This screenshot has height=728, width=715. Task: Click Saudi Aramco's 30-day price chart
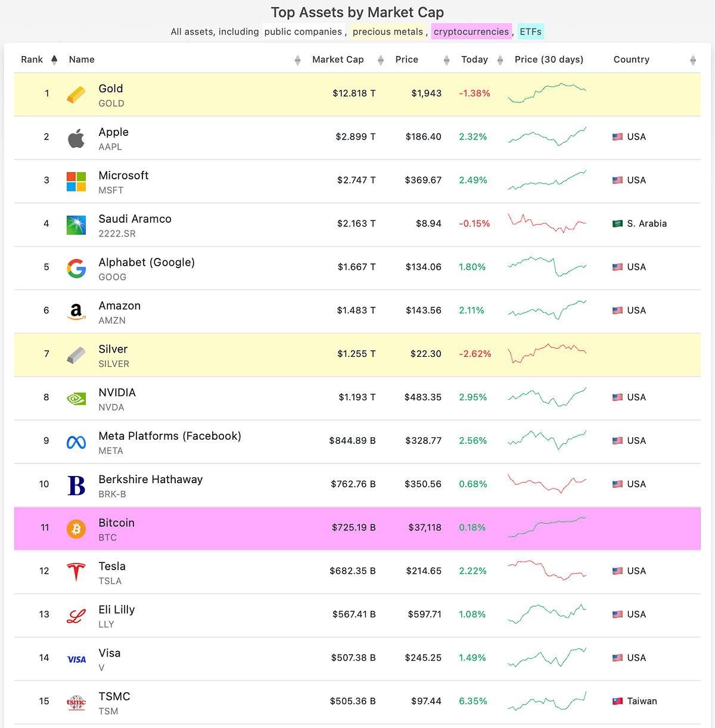pos(547,223)
